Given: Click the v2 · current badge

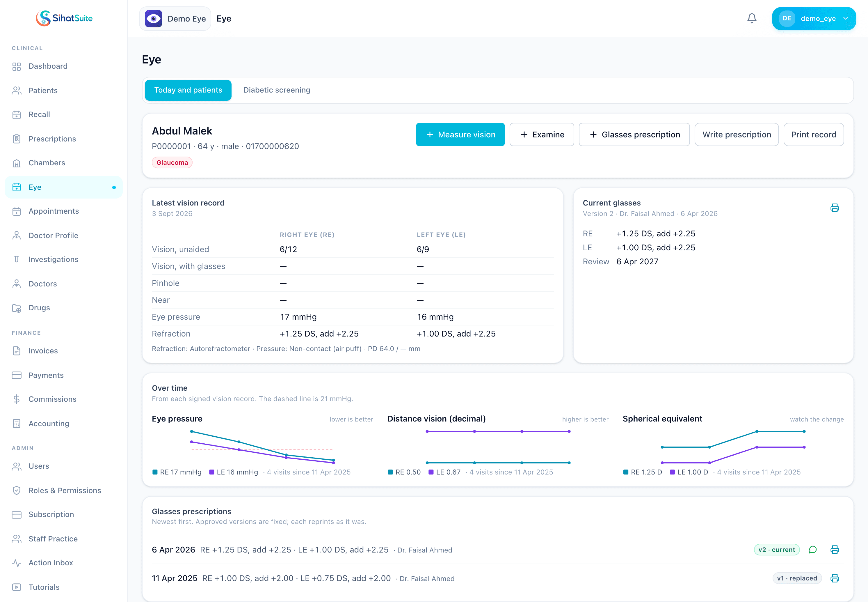Looking at the screenshot, I should (x=776, y=550).
